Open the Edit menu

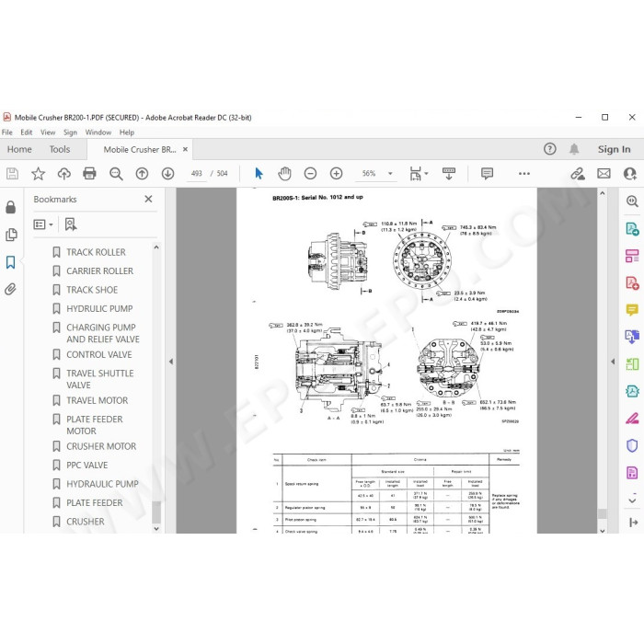point(27,132)
